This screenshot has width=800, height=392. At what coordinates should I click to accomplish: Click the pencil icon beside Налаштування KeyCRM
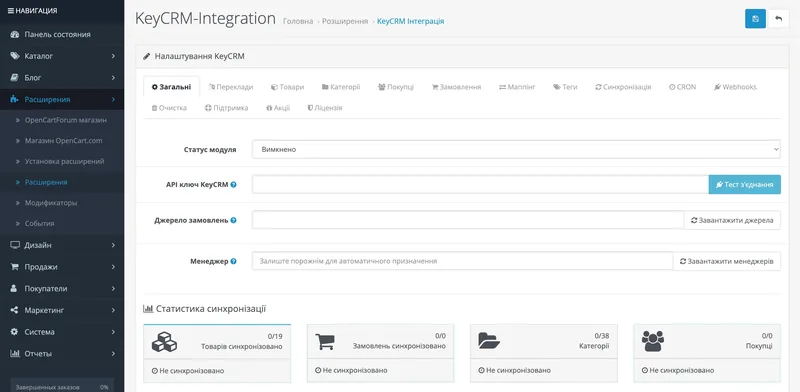147,56
